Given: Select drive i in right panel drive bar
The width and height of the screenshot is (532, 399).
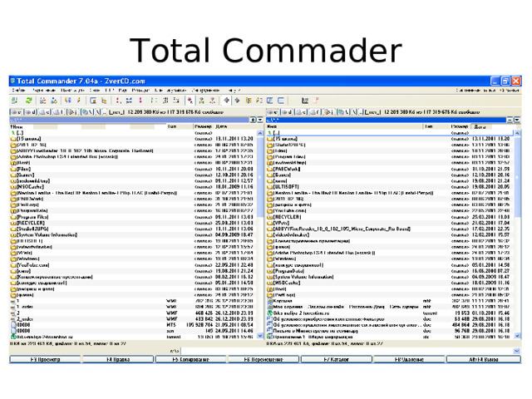Looking at the screenshot, I should click(x=328, y=112).
